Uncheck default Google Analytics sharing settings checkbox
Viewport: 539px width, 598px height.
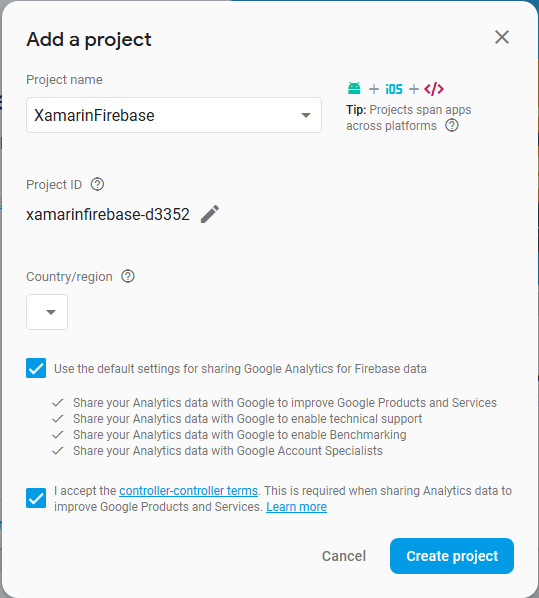(36, 368)
